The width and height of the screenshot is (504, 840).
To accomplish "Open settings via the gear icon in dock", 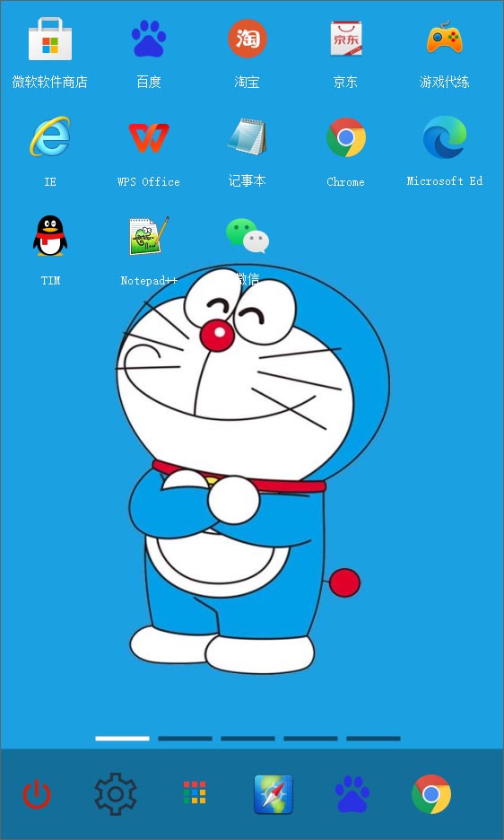I will [116, 794].
